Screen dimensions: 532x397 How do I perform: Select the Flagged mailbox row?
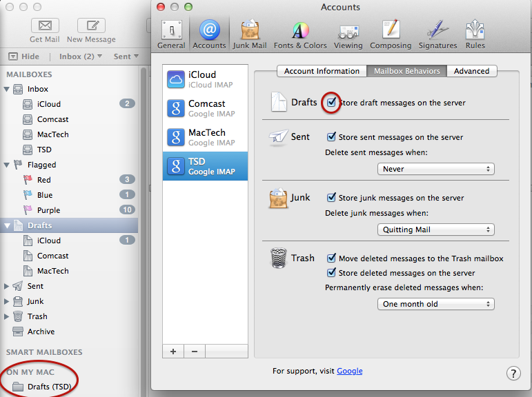pos(69,165)
